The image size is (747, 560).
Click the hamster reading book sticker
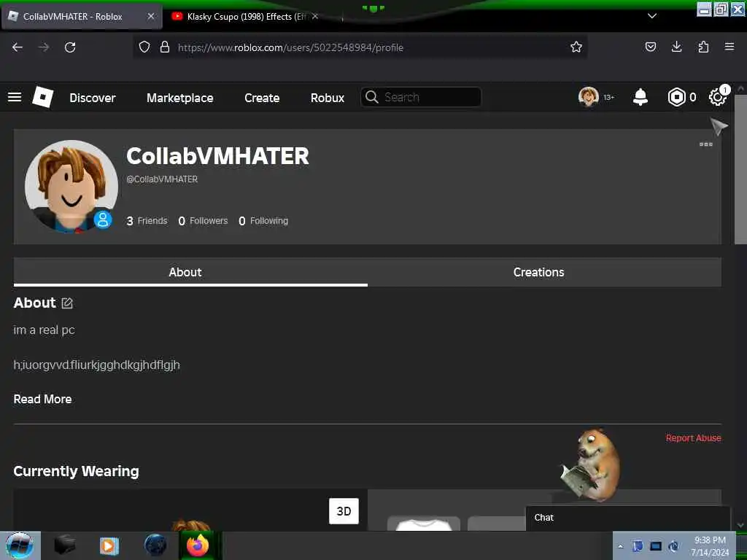click(591, 464)
